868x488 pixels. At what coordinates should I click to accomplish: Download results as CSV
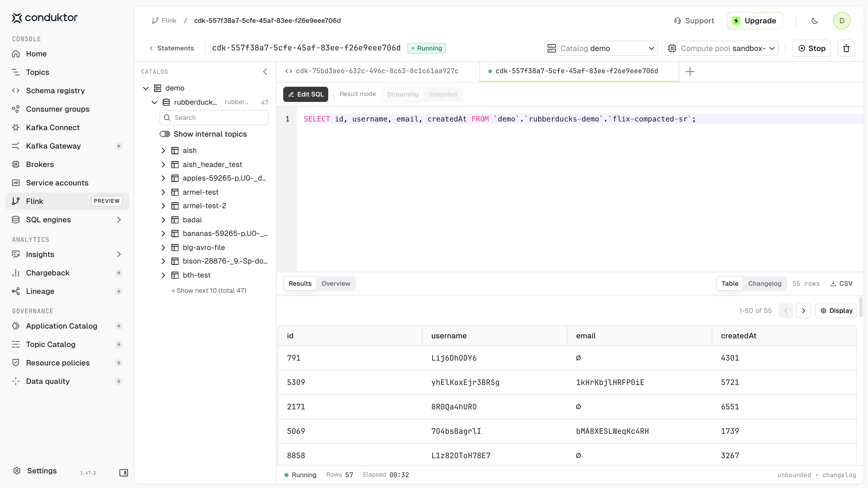pyautogui.click(x=841, y=284)
